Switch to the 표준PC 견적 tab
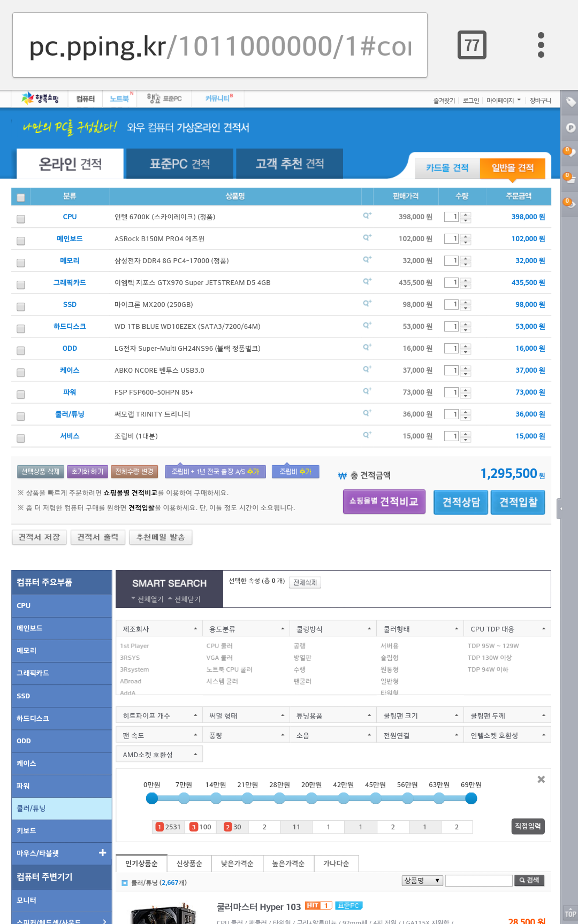 coord(180,164)
